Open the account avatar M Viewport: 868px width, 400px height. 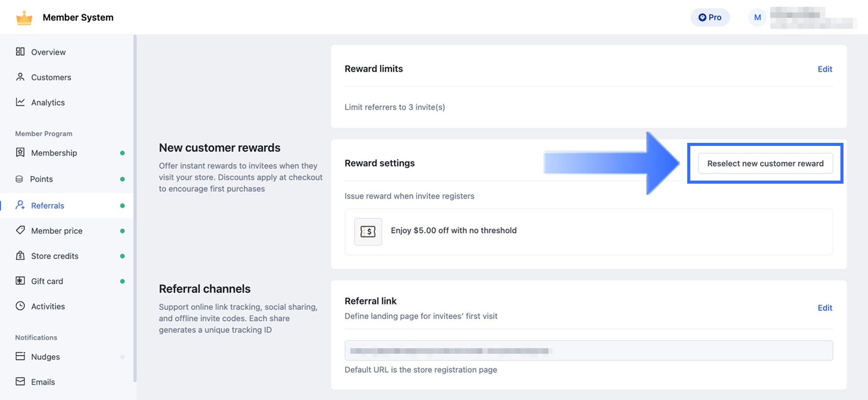(x=757, y=17)
